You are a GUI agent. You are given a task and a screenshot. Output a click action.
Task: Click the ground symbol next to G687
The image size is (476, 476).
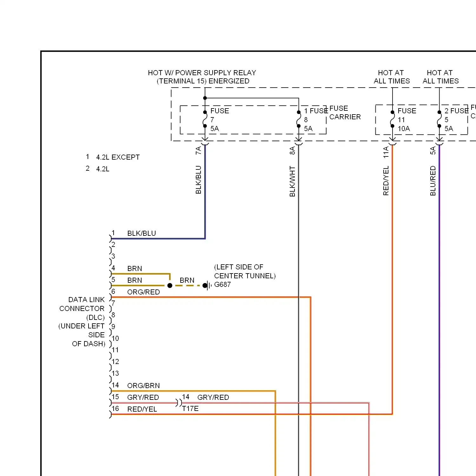pyautogui.click(x=207, y=285)
